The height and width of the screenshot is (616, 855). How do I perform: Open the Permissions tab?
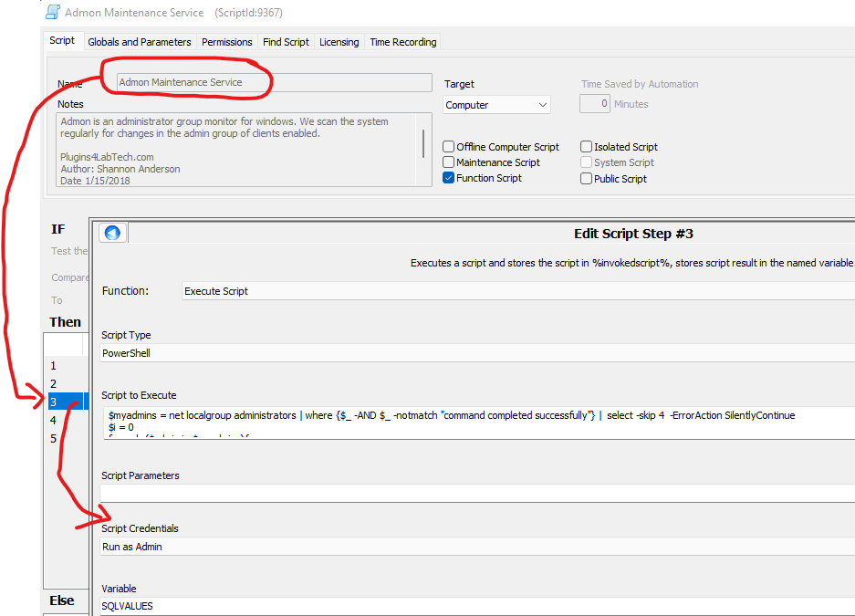tap(227, 42)
